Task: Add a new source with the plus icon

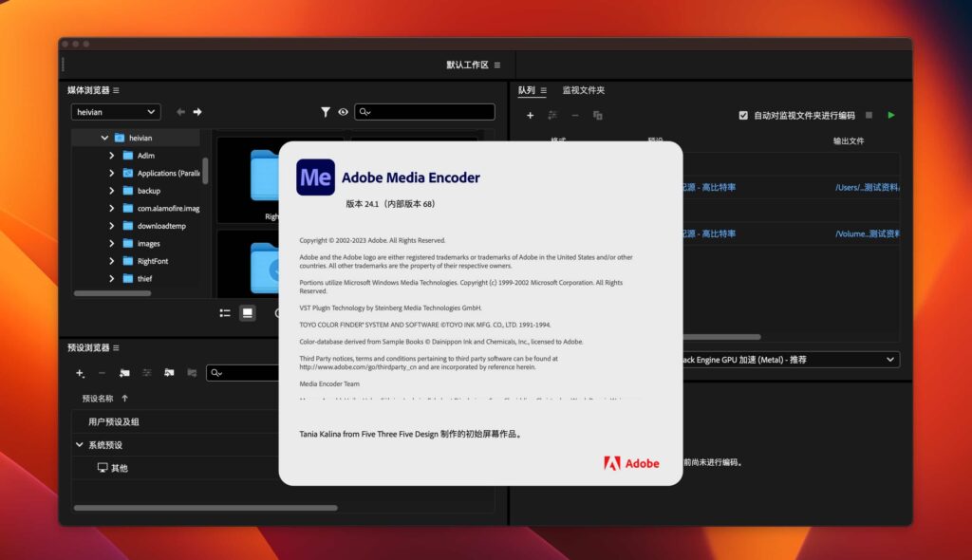Action: [530, 115]
